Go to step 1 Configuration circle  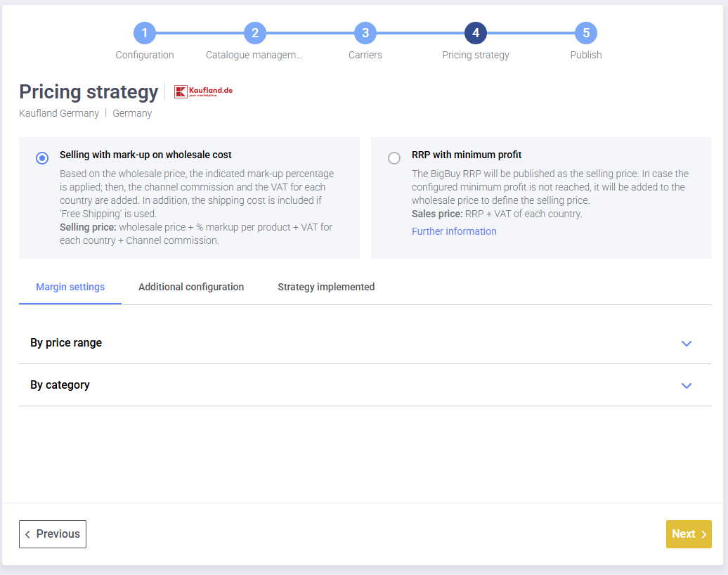145,33
